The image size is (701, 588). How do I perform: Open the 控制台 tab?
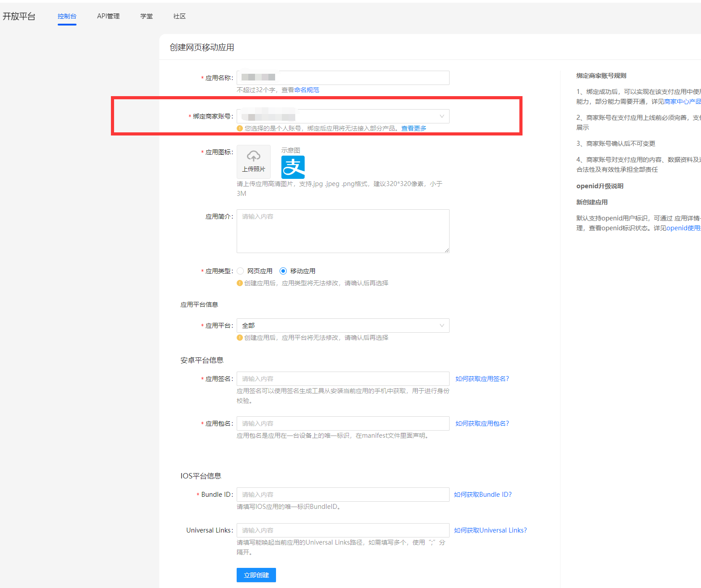pos(67,16)
